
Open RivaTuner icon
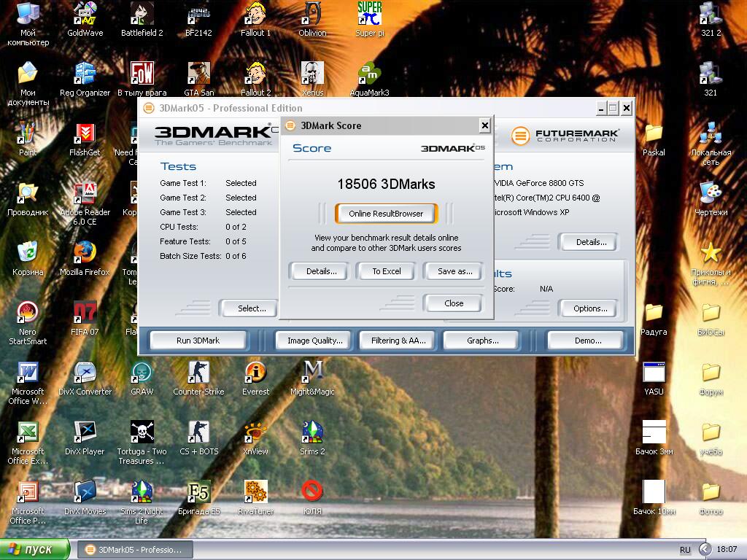pyautogui.click(x=255, y=499)
